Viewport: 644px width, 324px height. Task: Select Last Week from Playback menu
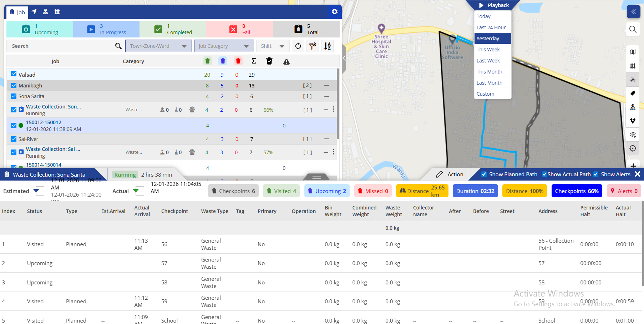tap(488, 61)
